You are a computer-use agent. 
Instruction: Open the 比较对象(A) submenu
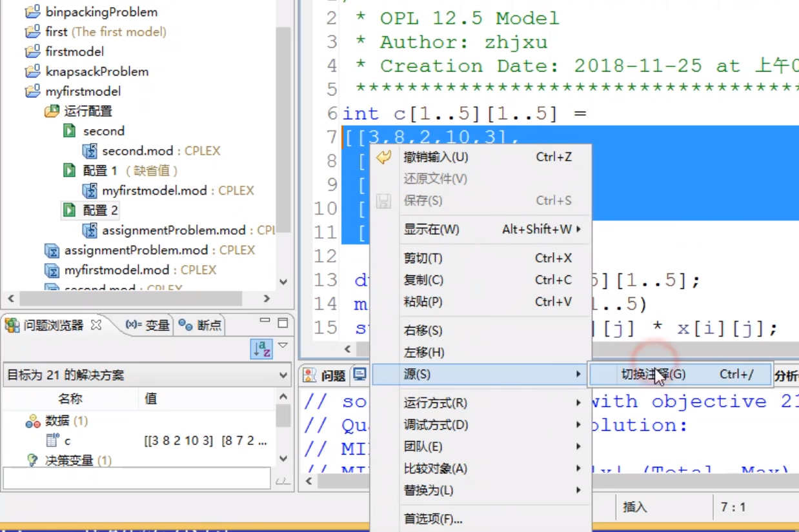tap(481, 469)
